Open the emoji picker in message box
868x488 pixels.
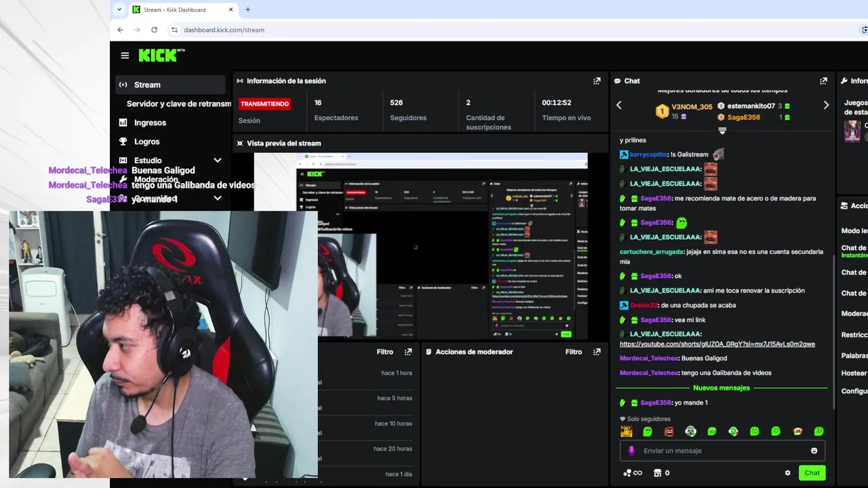(814, 451)
